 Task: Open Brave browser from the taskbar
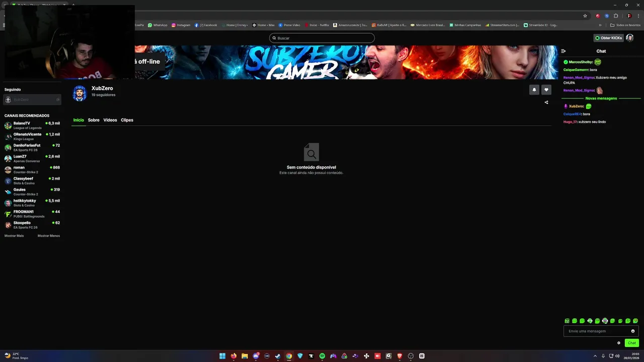[x=399, y=356]
